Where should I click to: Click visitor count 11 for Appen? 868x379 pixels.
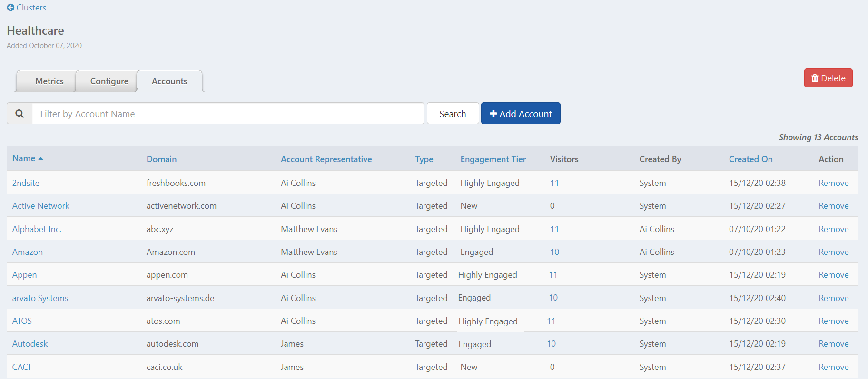(553, 275)
